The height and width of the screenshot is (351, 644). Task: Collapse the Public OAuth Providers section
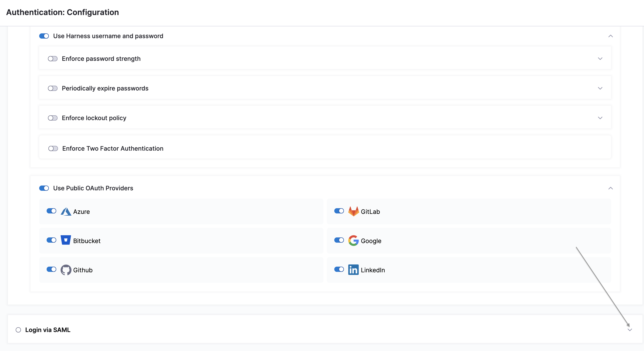[610, 188]
